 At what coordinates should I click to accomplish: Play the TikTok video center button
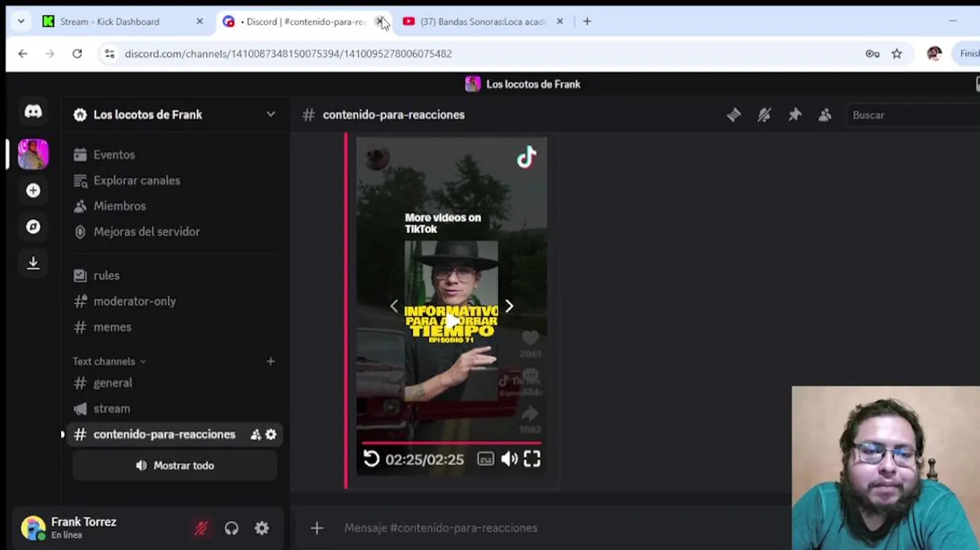coord(451,322)
